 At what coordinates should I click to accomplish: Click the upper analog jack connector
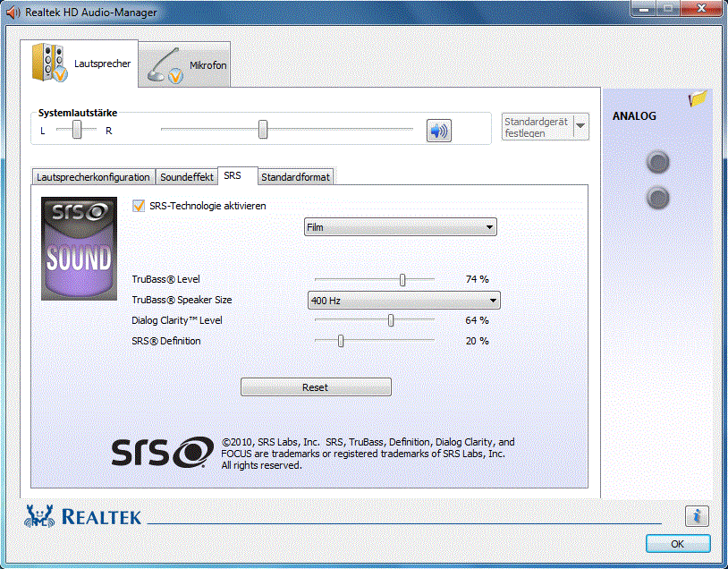click(658, 163)
